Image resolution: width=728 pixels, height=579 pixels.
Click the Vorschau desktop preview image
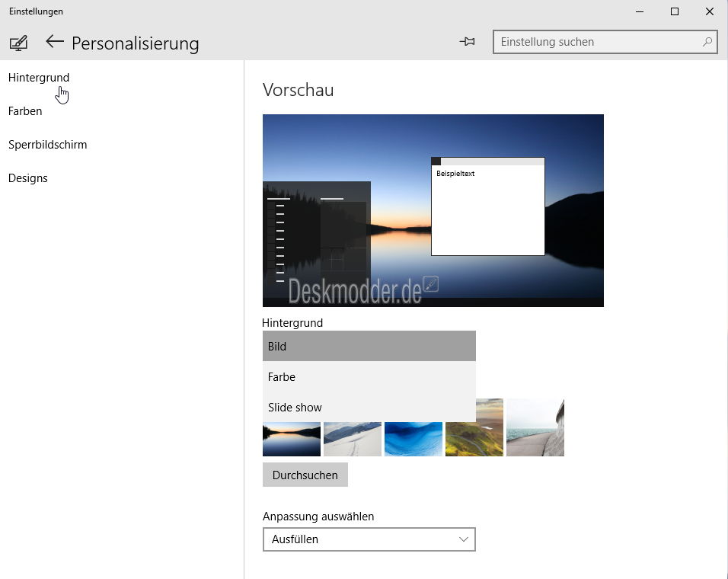433,210
